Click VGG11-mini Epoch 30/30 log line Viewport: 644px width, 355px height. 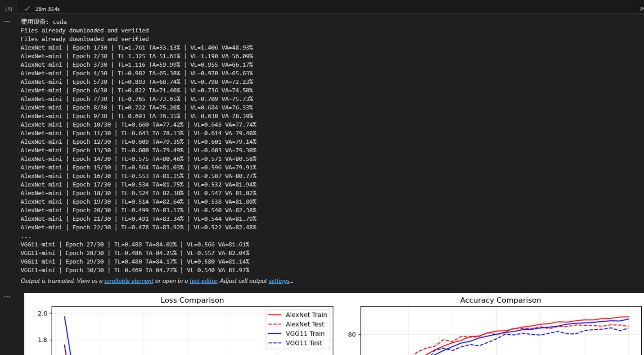[135, 270]
